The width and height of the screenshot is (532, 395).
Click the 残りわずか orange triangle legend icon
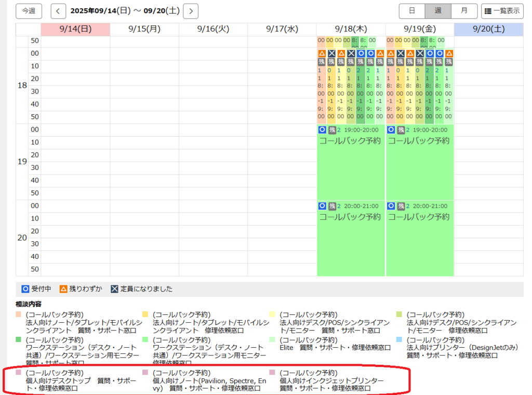point(63,289)
